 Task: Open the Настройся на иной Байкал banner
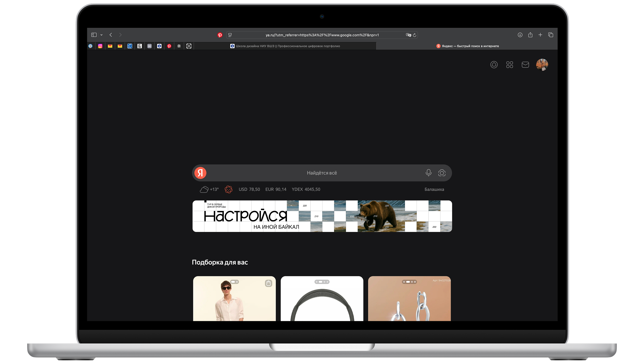pyautogui.click(x=322, y=216)
